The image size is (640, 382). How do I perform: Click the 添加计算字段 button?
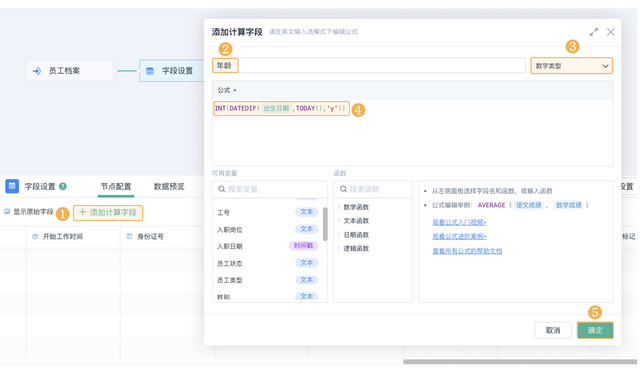tap(108, 212)
